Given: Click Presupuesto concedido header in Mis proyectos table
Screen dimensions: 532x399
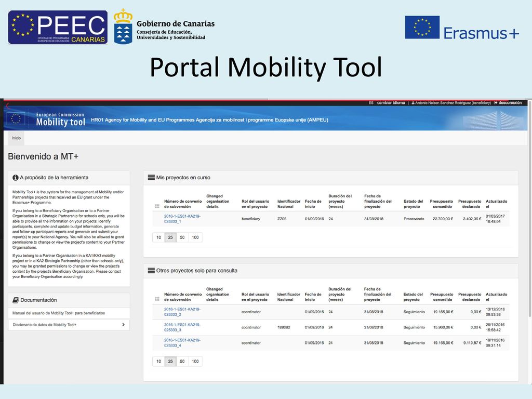Looking at the screenshot, I should point(442,204).
